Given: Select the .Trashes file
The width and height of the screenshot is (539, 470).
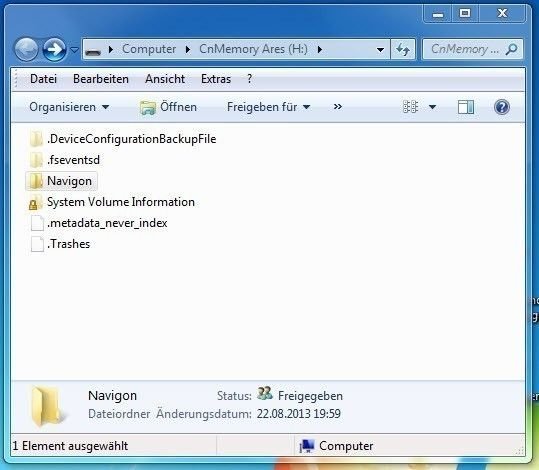Looking at the screenshot, I should coord(60,244).
